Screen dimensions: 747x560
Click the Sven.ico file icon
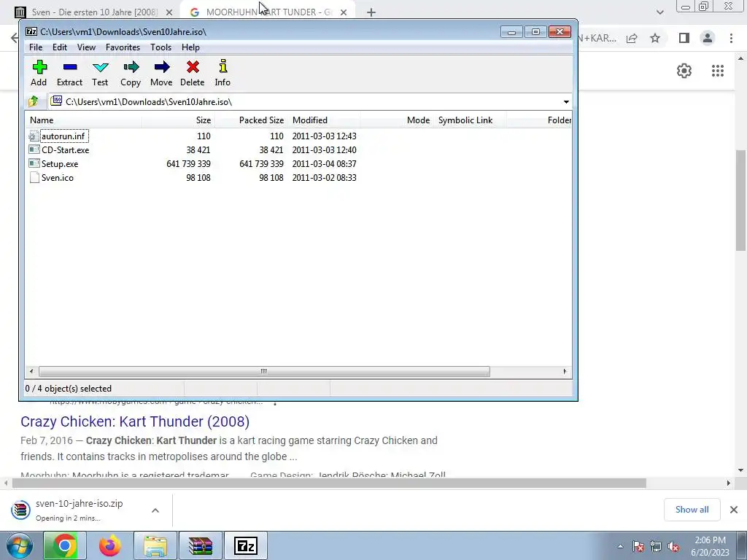click(34, 178)
